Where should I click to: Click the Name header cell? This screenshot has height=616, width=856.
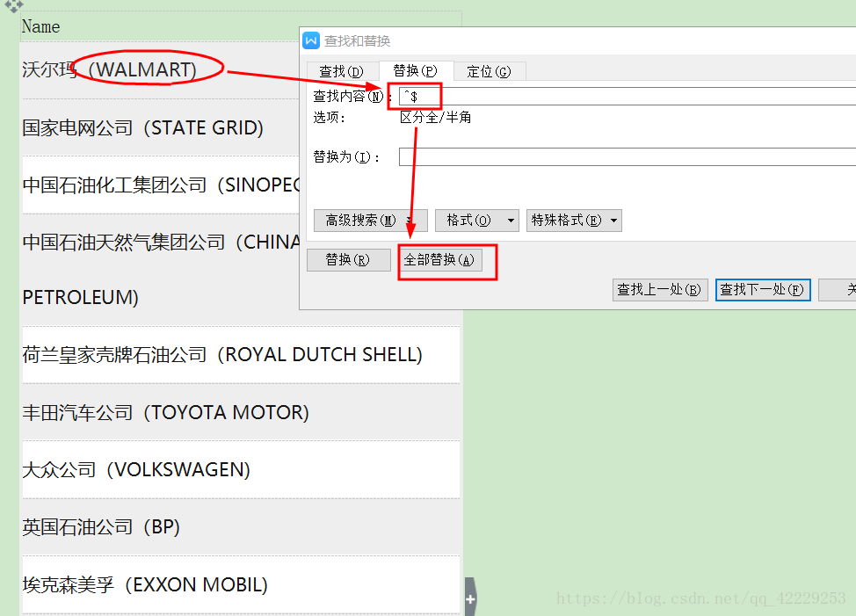[x=159, y=26]
